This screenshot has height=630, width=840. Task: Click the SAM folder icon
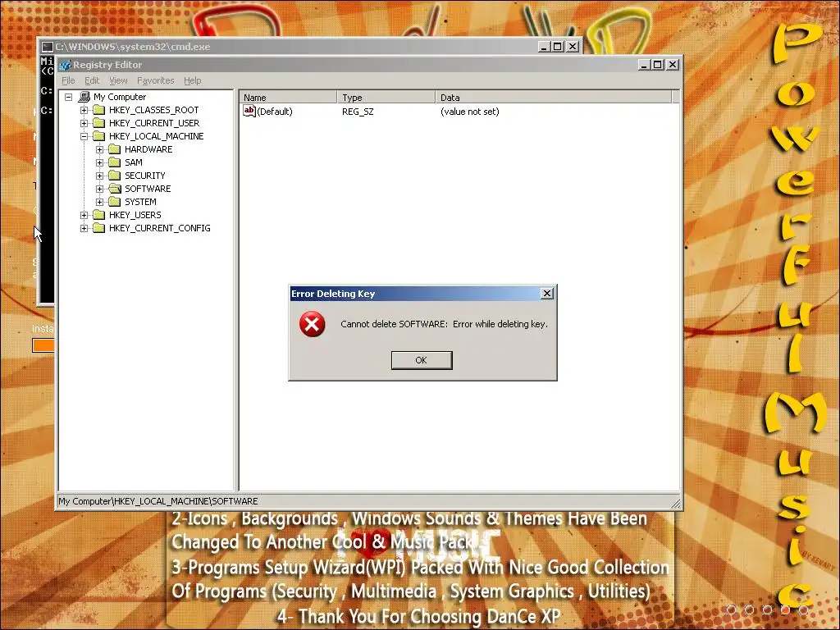pos(115,162)
